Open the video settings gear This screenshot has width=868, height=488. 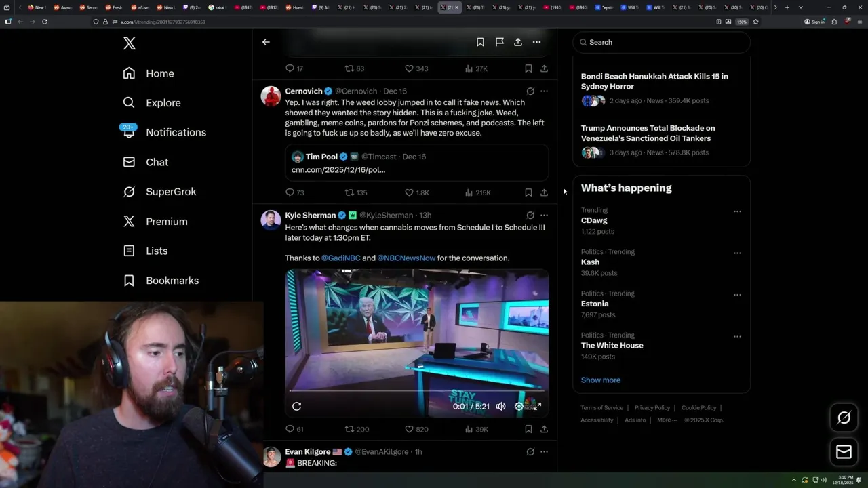click(x=519, y=406)
